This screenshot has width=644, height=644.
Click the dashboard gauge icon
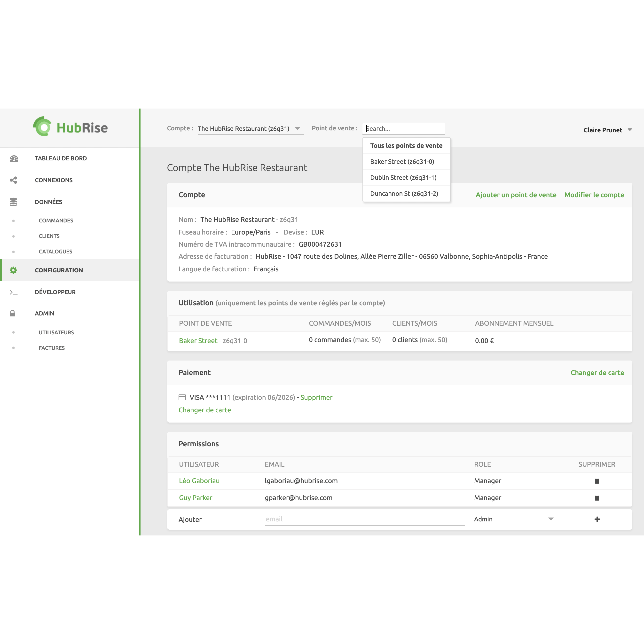coord(14,159)
